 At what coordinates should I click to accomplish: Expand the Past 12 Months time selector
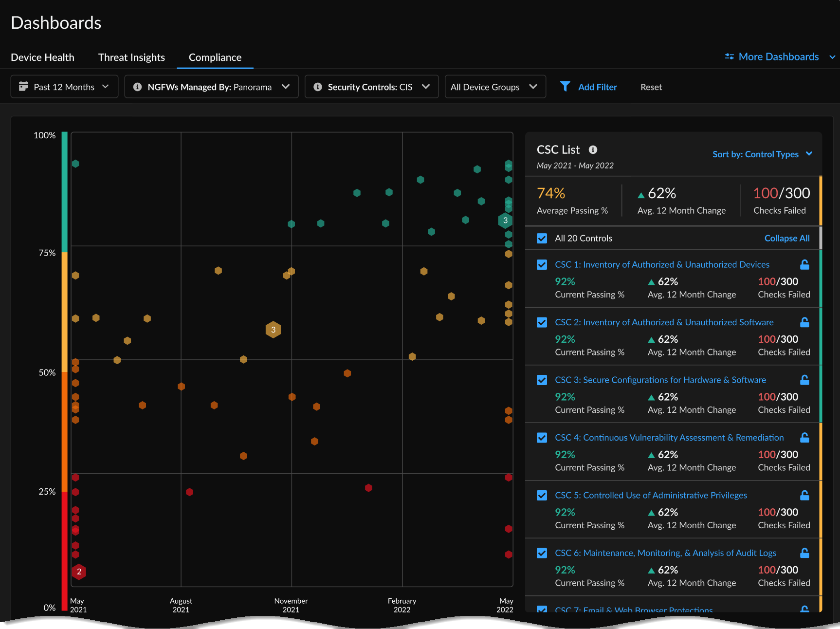(x=64, y=86)
